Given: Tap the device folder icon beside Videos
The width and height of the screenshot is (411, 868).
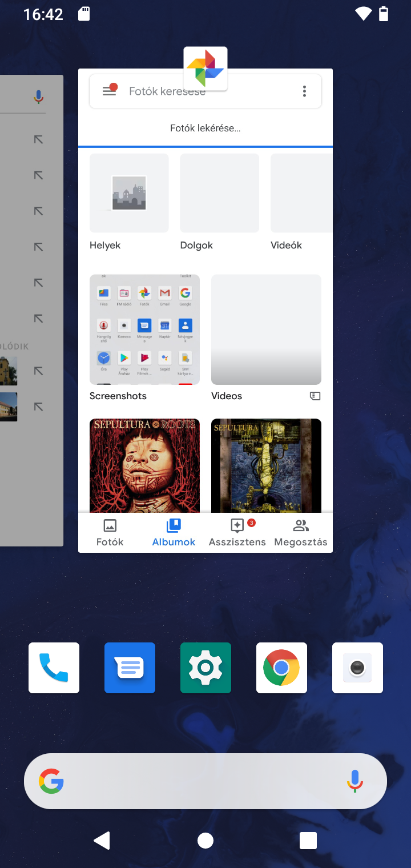Looking at the screenshot, I should tap(315, 396).
